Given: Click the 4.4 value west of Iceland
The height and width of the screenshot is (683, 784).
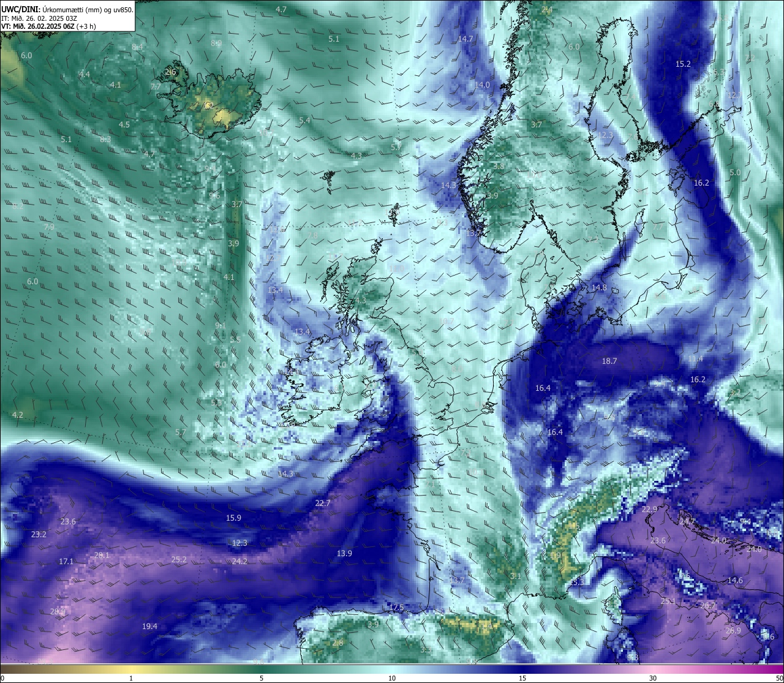Looking at the screenshot, I should pyautogui.click(x=85, y=75).
